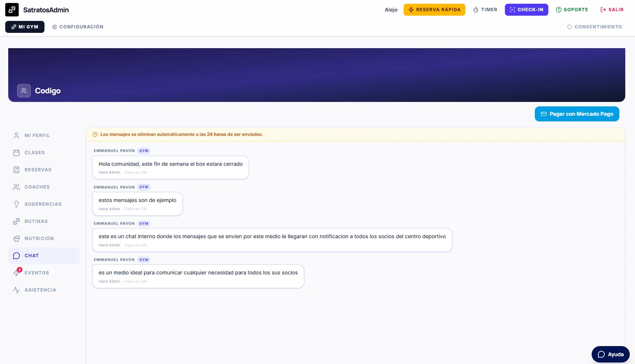
Task: Click the Asistencia activity pulse icon
Action: pos(16,290)
